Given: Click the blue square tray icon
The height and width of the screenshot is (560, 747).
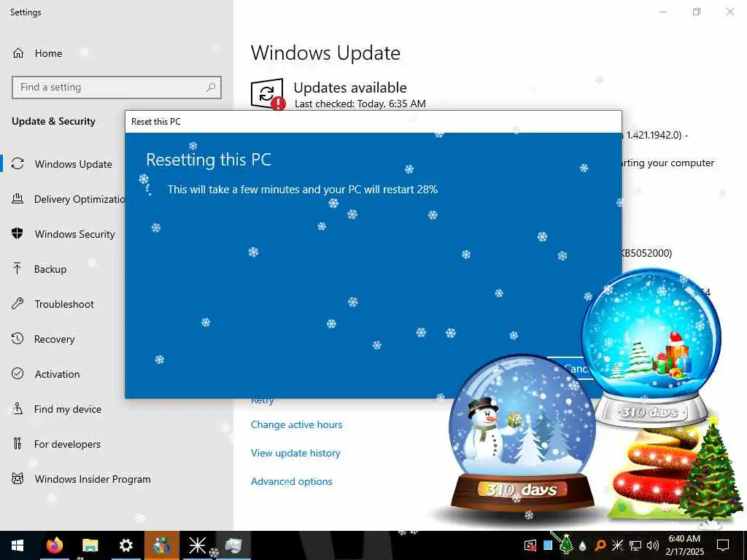Looking at the screenshot, I should [x=548, y=545].
